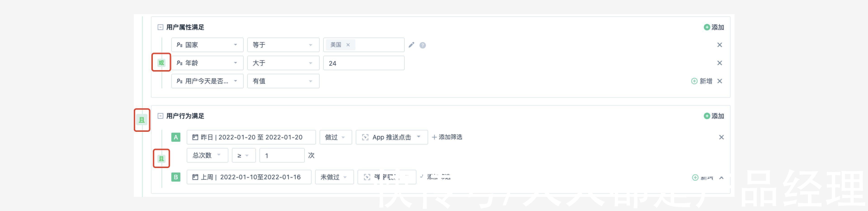
Task: Open the 做过 dropdown
Action: [x=336, y=137]
